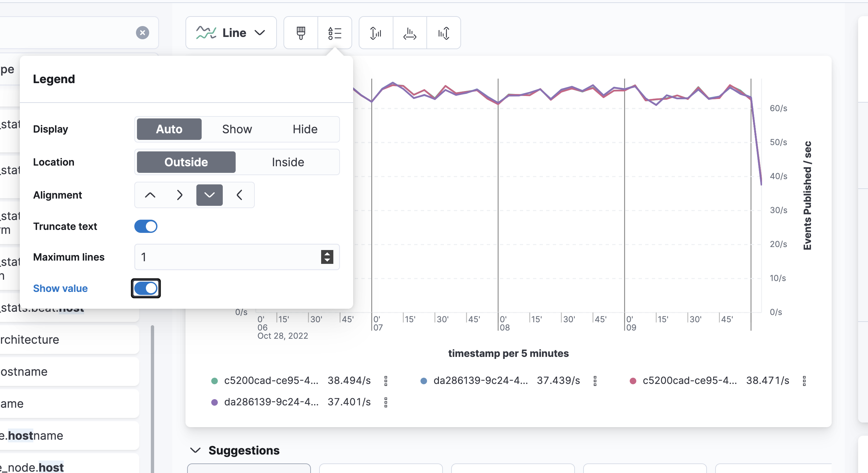Screen dimensions: 868x473
Task: Click the Maximum lines stepper arrows
Action: (327, 257)
